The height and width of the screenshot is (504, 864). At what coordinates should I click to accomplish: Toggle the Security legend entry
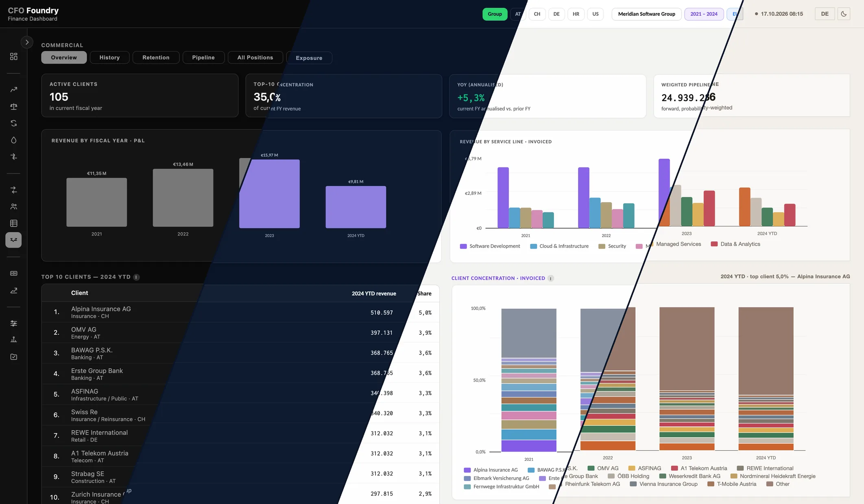click(x=612, y=247)
